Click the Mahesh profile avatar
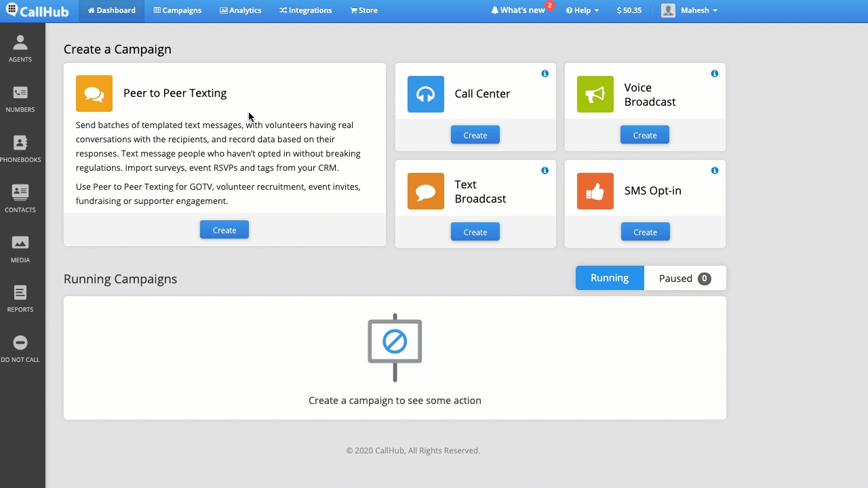This screenshot has height=488, width=868. pyautogui.click(x=668, y=10)
